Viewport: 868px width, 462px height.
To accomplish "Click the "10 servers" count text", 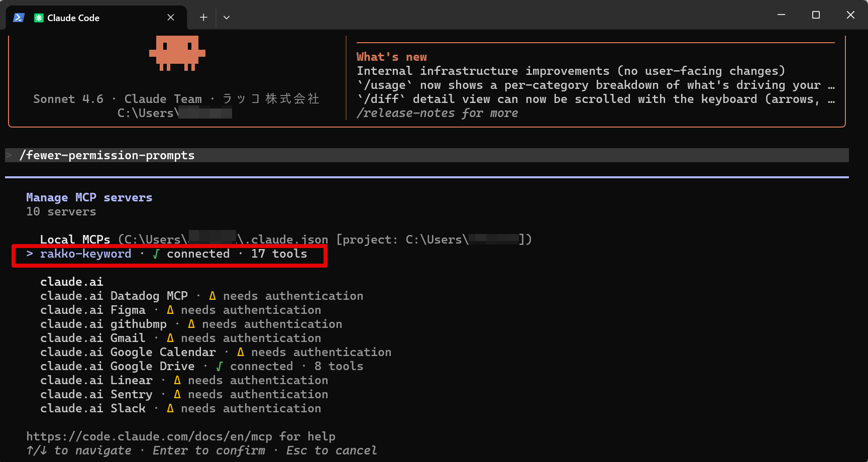I will (61, 211).
